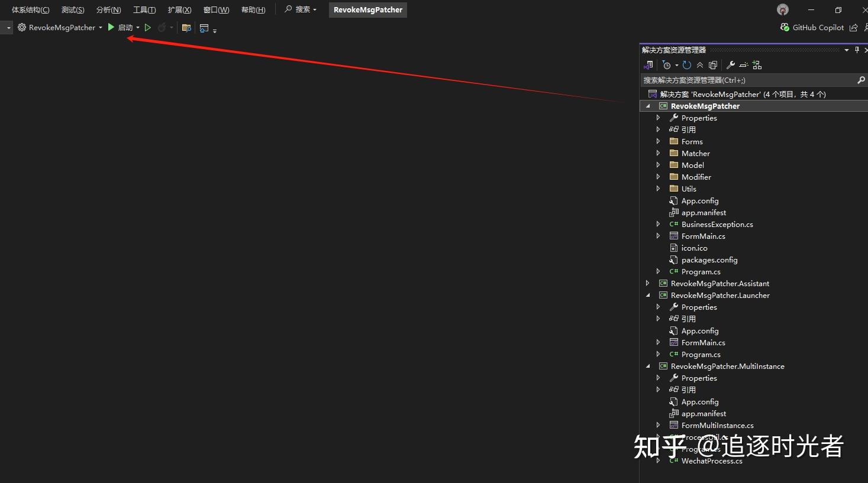
Task: Click the GitHub Copilot icon
Action: coord(785,27)
